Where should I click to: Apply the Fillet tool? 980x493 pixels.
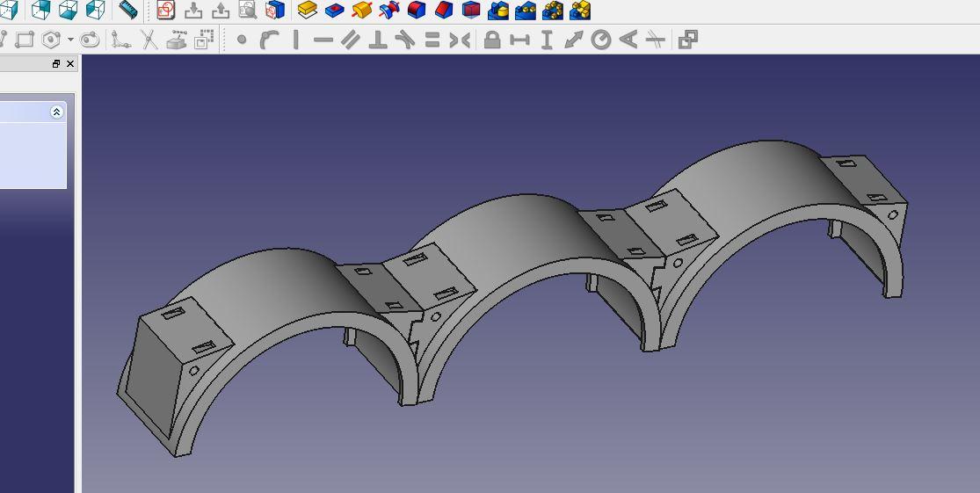click(417, 11)
